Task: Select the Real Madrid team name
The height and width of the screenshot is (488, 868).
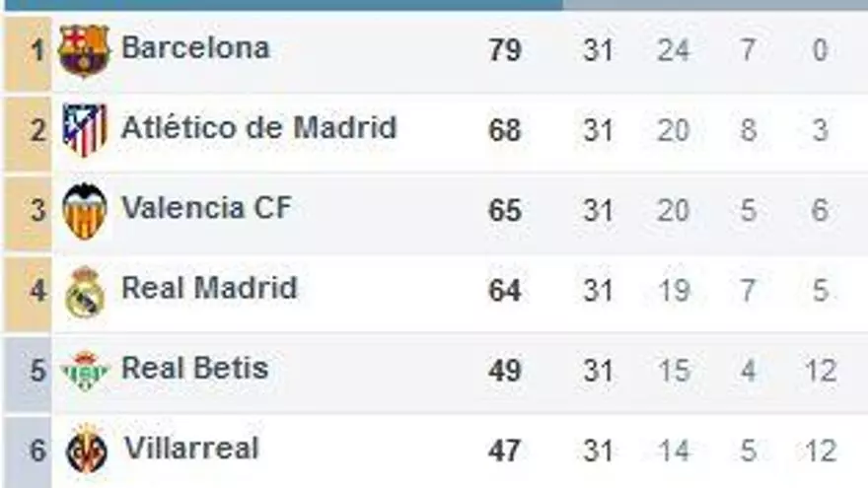Action: [x=209, y=288]
